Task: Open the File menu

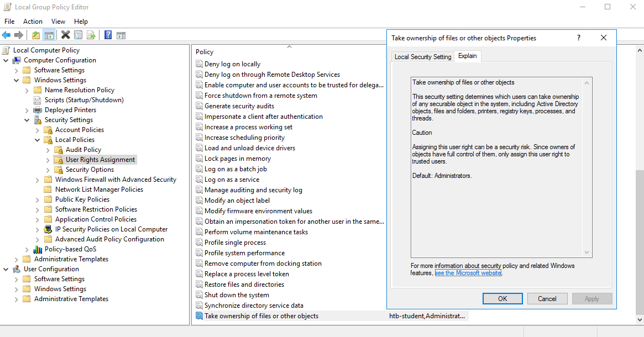Action: click(x=9, y=22)
